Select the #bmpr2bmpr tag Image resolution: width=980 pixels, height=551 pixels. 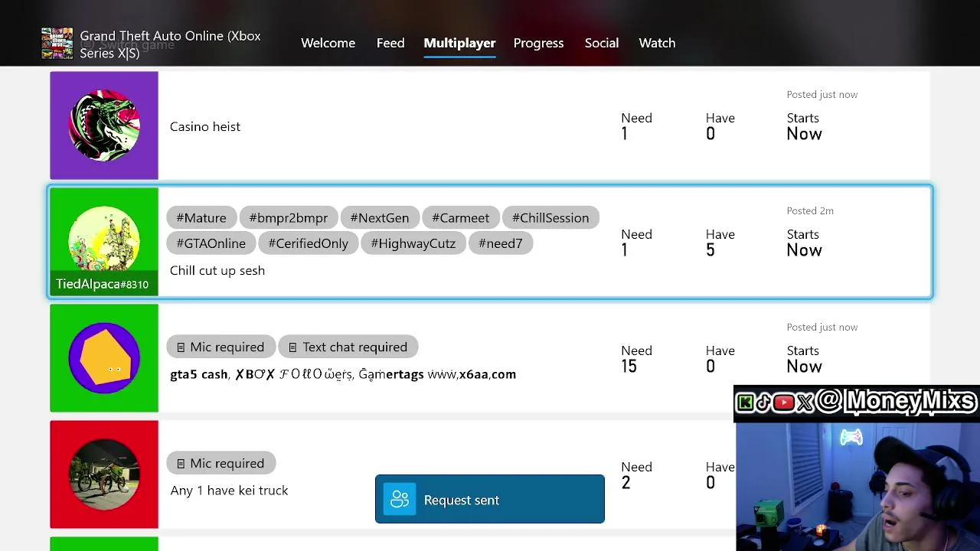point(289,218)
